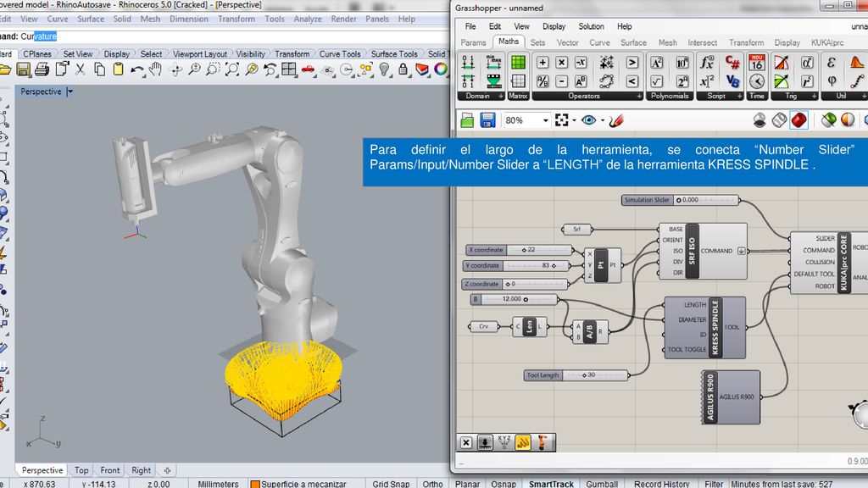Select the C# script component icon
The image size is (868, 488).
[x=732, y=62]
